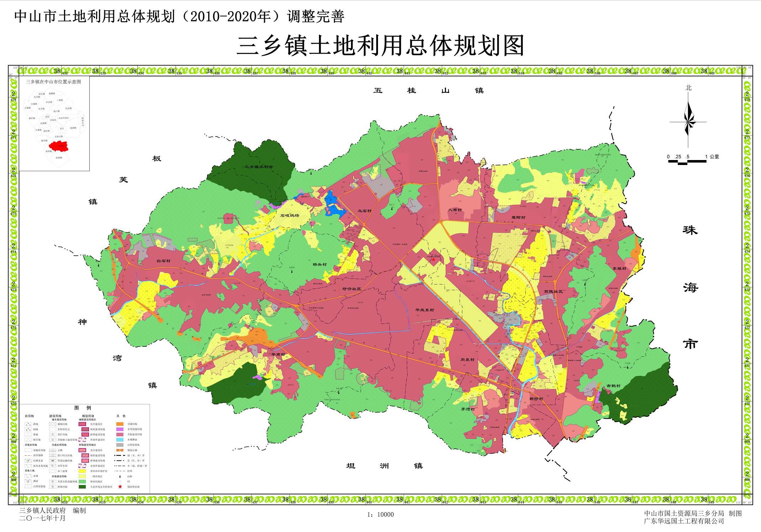Click the pink 其他建设用地 legend swatch

[x=120, y=435]
